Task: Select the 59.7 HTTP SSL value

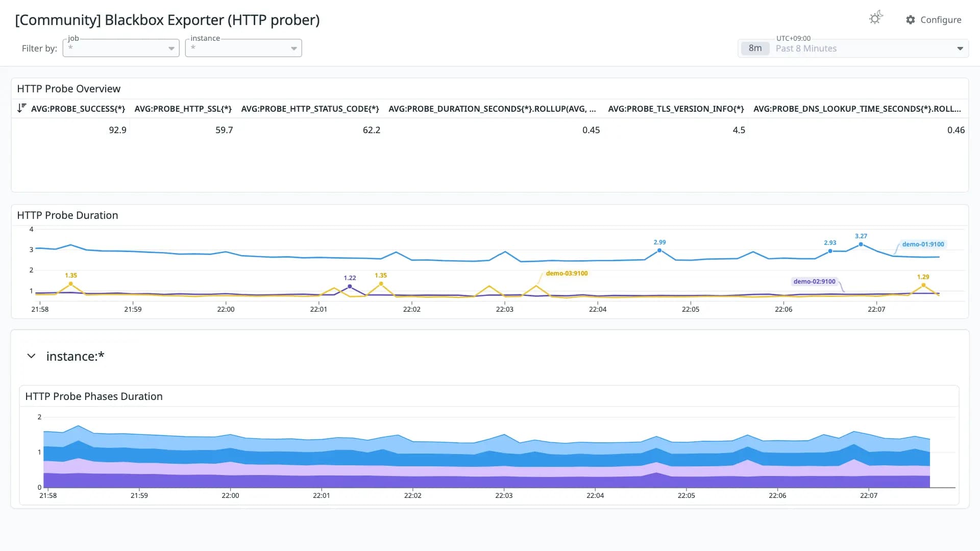Action: 224,130
